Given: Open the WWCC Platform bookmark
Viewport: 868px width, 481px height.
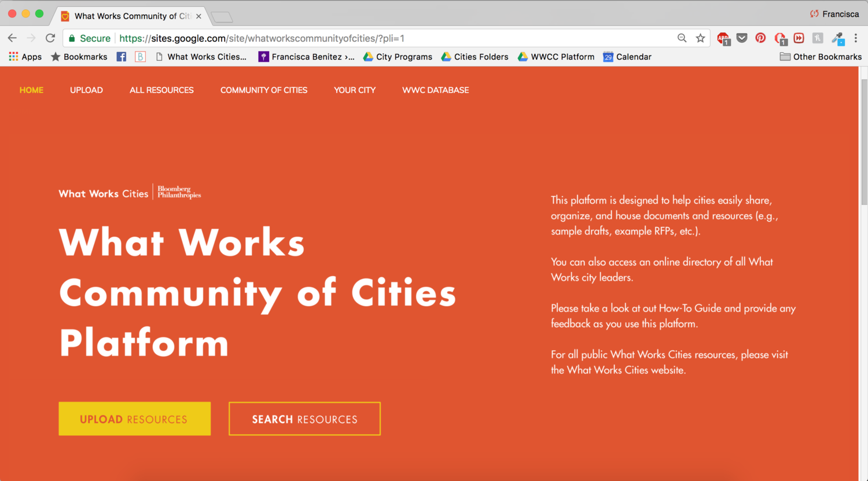Looking at the screenshot, I should tap(556, 57).
